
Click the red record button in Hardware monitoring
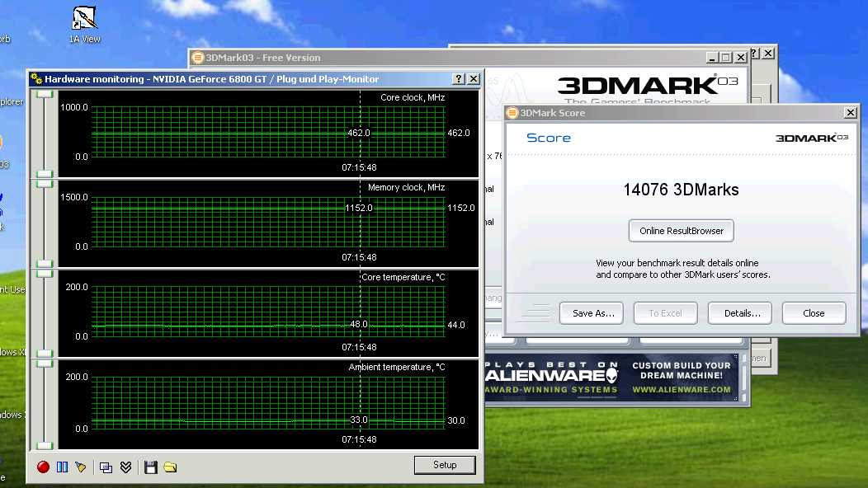(43, 467)
